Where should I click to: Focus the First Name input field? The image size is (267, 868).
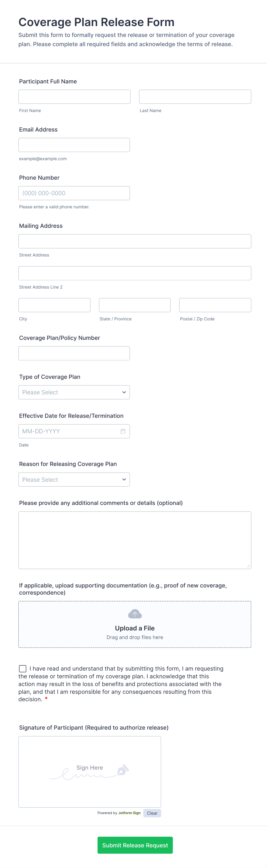(74, 97)
